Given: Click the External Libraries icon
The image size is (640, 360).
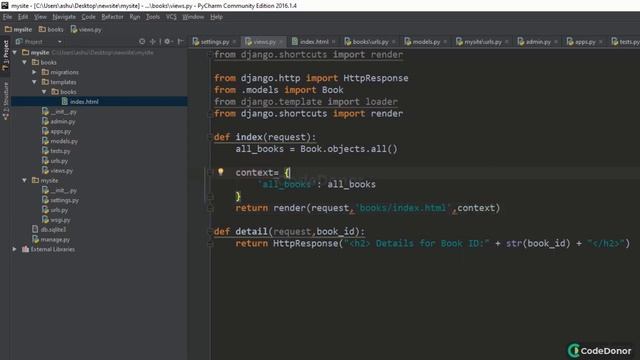Looking at the screenshot, I should (x=25, y=249).
